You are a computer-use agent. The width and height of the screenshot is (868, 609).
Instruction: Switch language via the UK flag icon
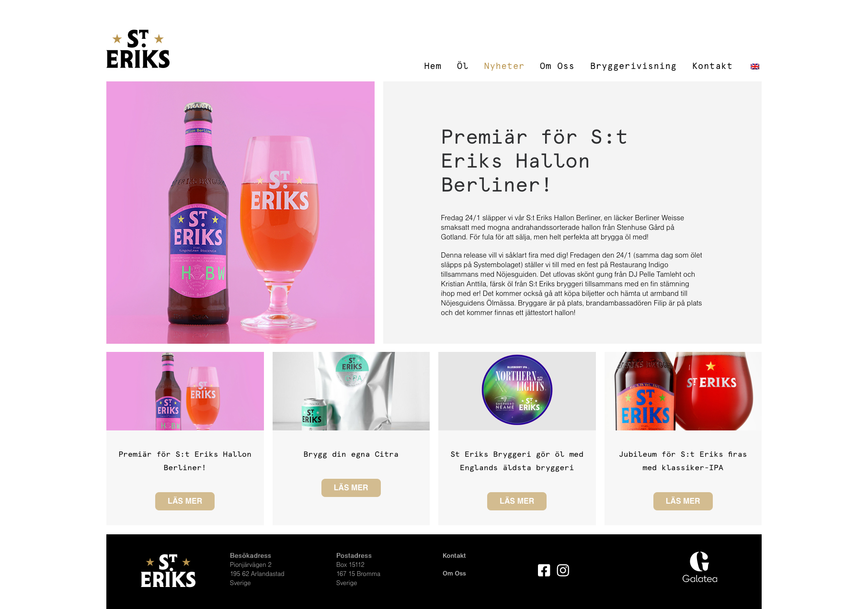tap(755, 67)
